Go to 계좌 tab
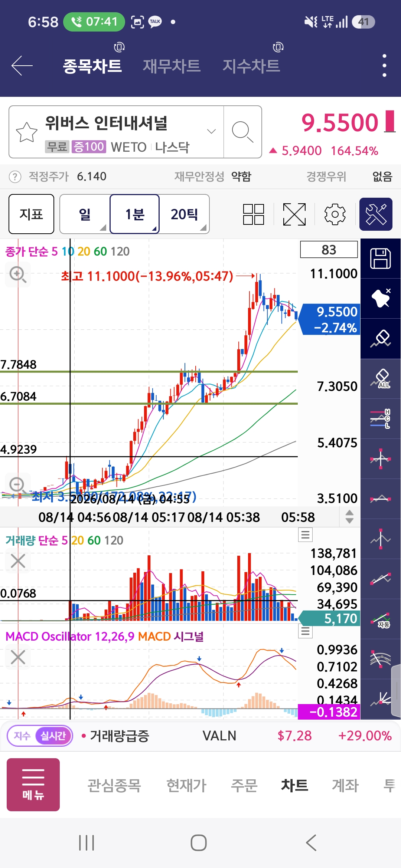This screenshot has width=401, height=868. [x=345, y=785]
